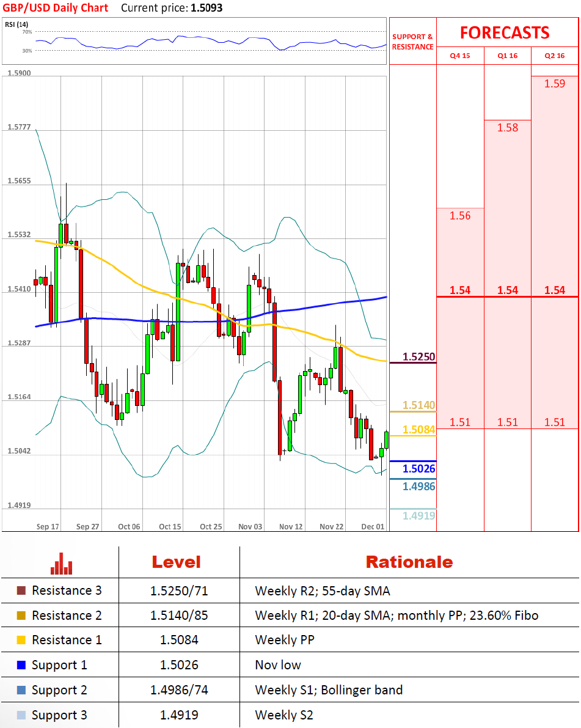
Task: Click the 'Weekly S2' rationale
Action: click(x=284, y=715)
